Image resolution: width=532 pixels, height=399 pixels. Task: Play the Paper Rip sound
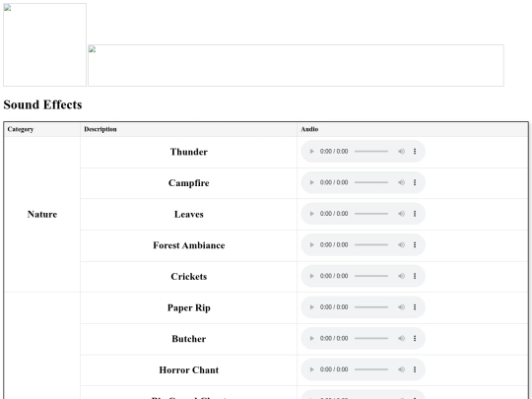[311, 307]
